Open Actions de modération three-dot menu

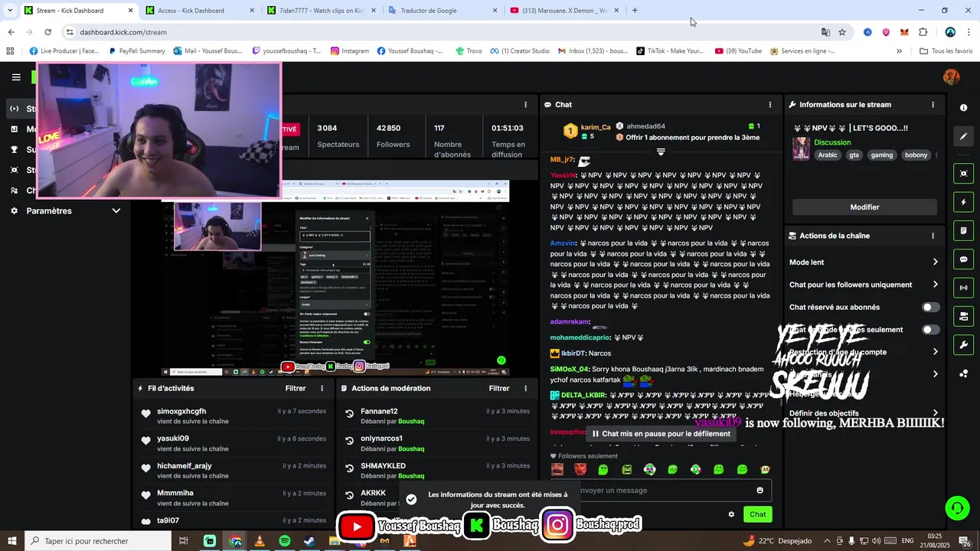click(525, 389)
